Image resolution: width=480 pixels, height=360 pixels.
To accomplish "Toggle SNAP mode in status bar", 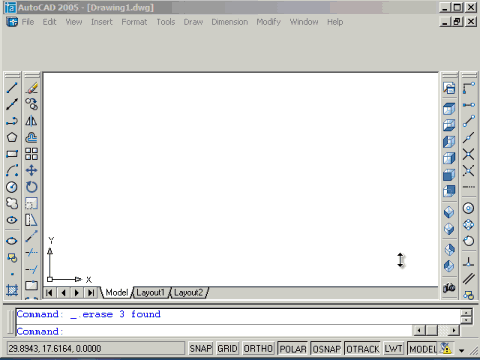I will tap(201, 349).
